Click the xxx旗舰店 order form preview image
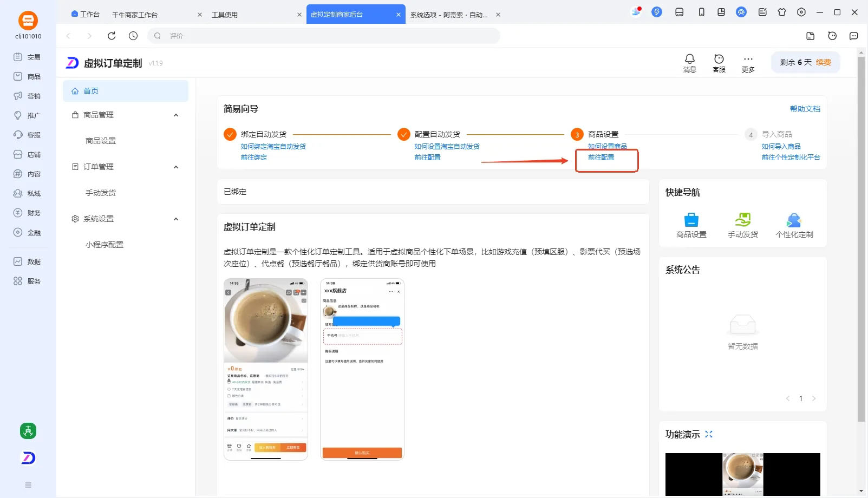Screen dimensions: 868x498 [x=362, y=369]
